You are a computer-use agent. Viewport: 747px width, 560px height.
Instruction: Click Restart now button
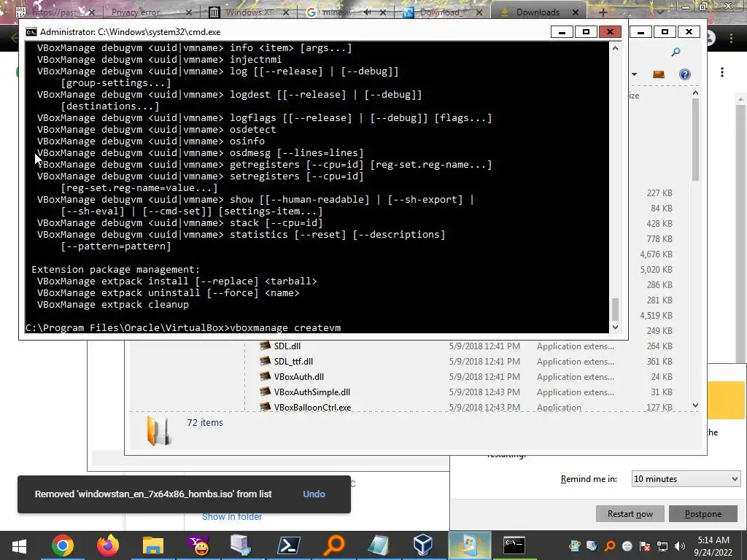coord(630,514)
